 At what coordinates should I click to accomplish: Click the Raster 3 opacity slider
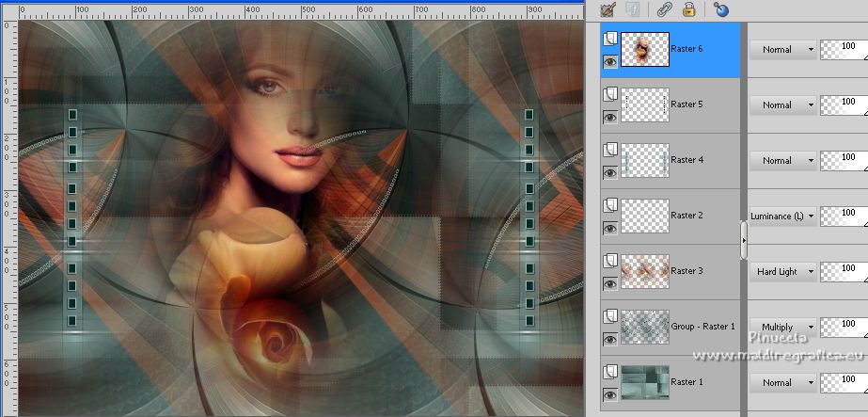point(844,271)
